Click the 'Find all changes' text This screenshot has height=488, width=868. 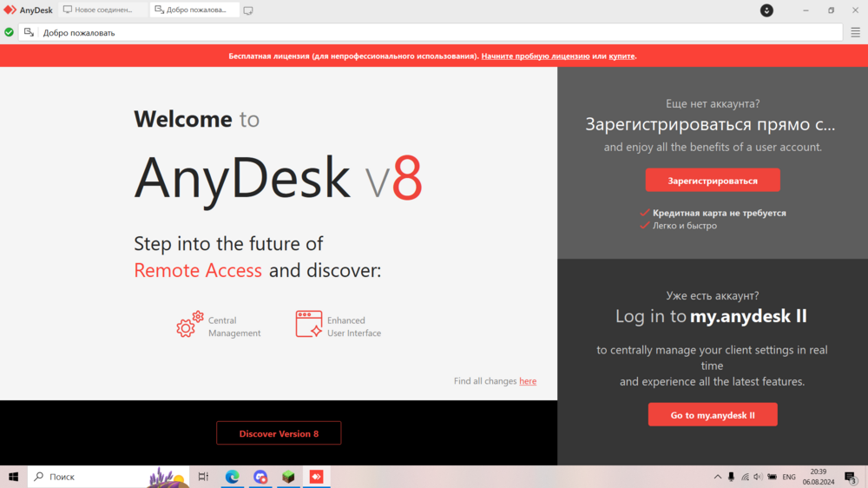[x=485, y=381]
